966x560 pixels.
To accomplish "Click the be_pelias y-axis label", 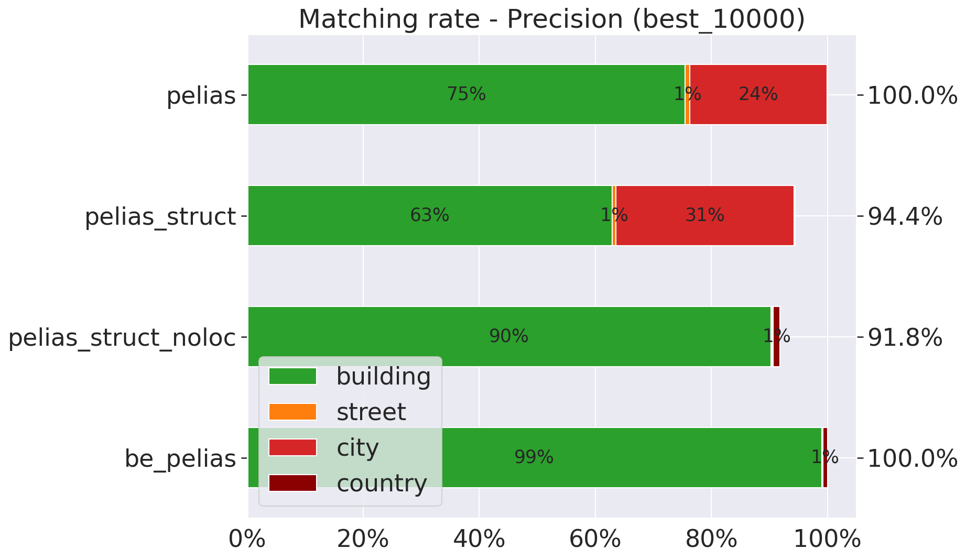I will pos(180,459).
